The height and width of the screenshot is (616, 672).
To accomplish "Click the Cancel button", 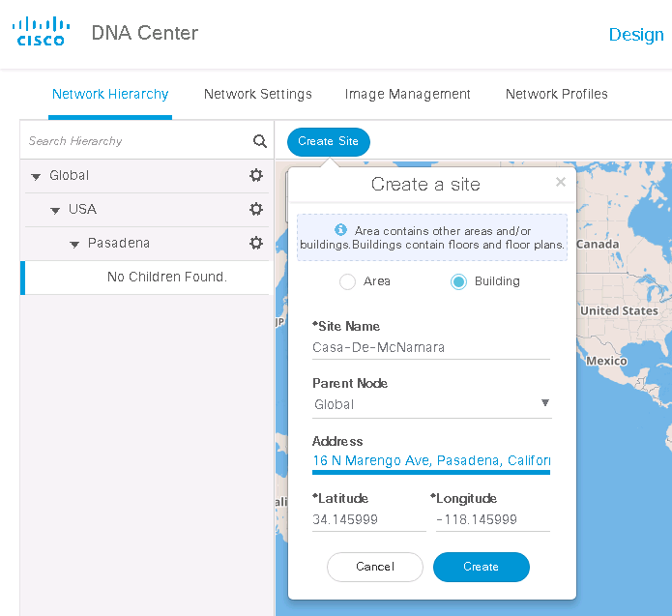I will [375, 567].
